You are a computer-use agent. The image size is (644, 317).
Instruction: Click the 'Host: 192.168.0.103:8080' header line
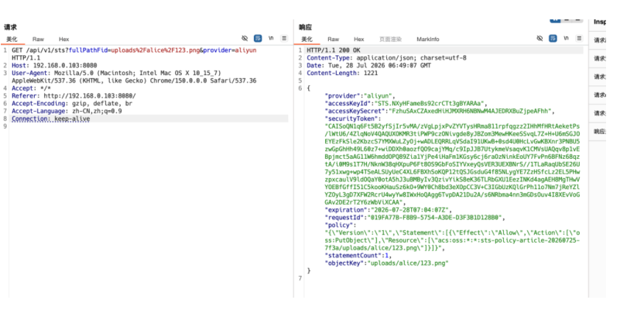click(x=54, y=65)
